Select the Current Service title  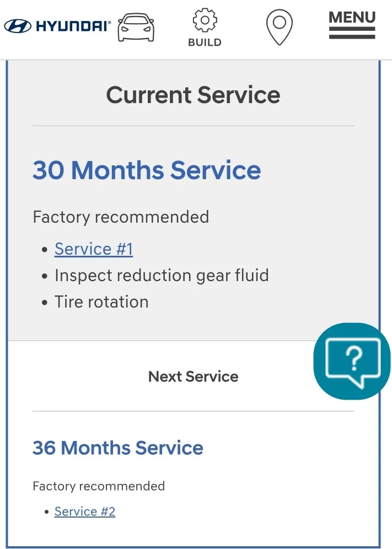click(193, 95)
